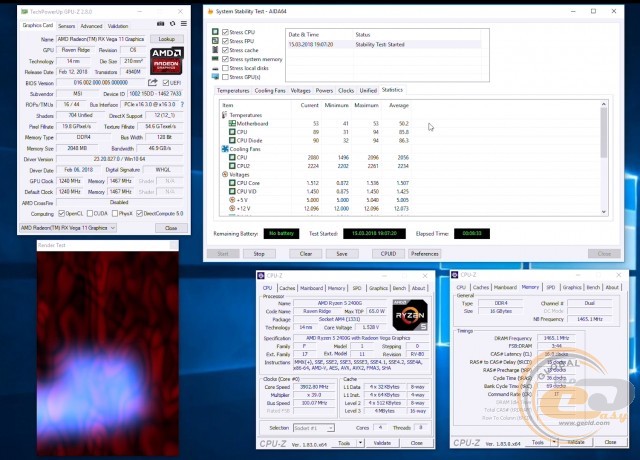Click the +12 V row icon
This screenshot has width=640, height=460.
[232, 209]
